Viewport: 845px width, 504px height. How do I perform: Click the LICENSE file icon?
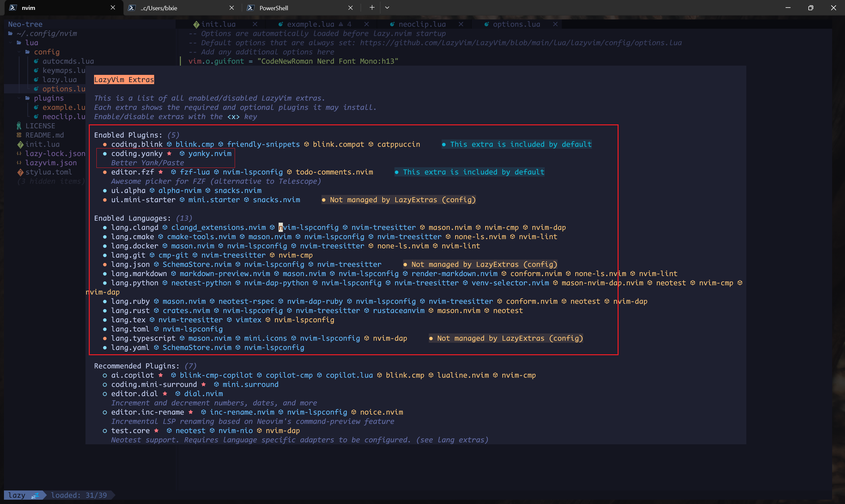click(x=19, y=126)
